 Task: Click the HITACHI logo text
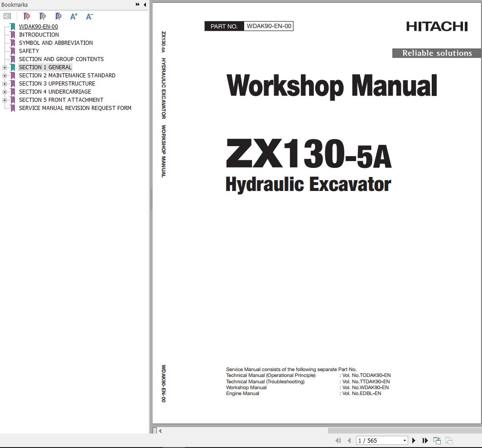click(437, 26)
